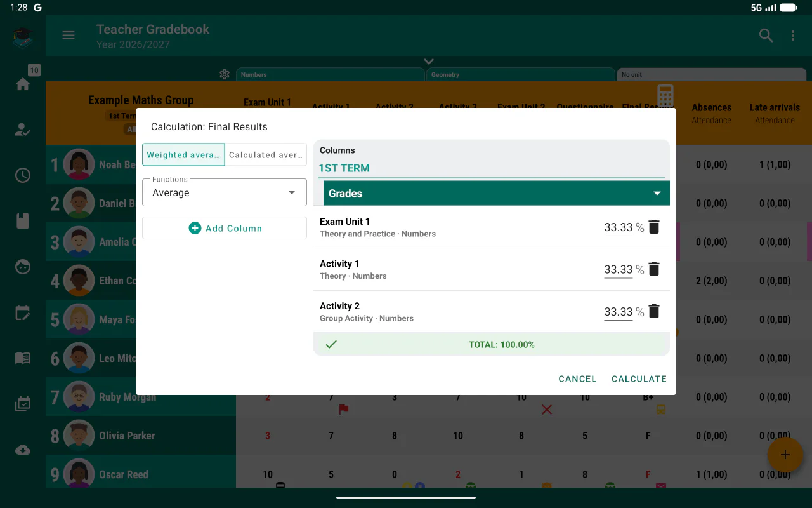Click CALCULATE to compute Final Results

coord(639,378)
